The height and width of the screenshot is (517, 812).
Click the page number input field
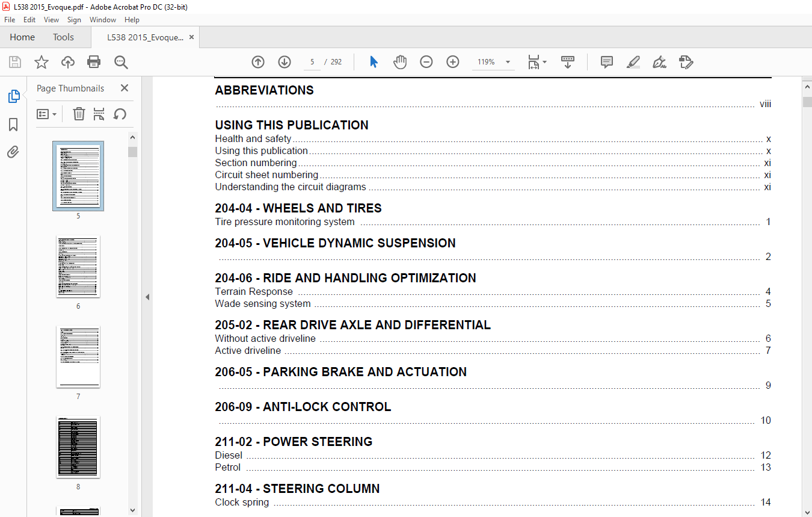coord(312,62)
